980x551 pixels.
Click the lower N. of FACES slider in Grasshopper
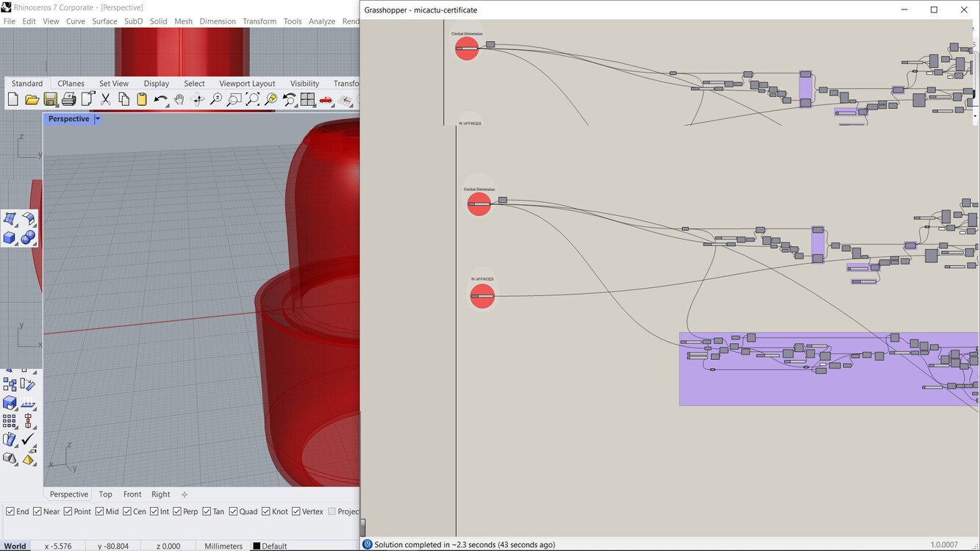(x=482, y=296)
